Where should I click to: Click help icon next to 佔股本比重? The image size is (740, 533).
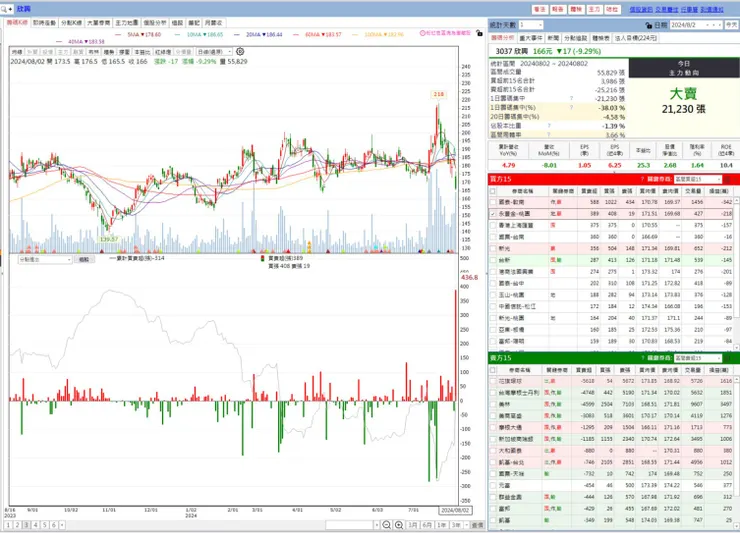549,126
